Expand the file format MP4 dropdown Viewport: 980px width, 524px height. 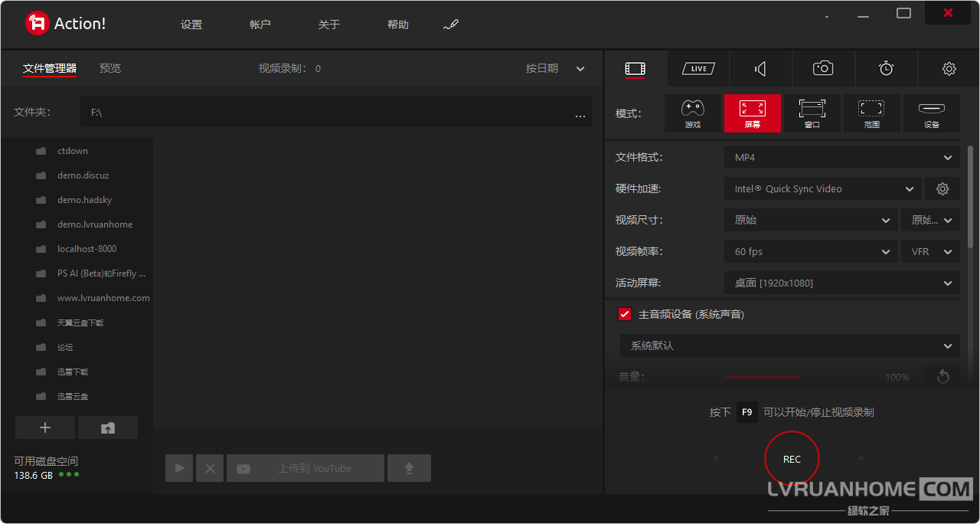[841, 158]
